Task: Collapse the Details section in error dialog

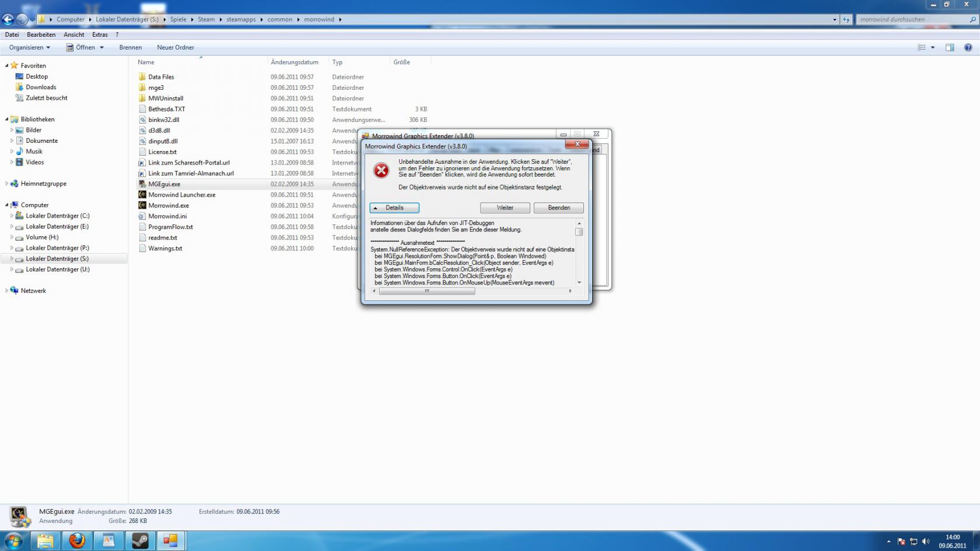Action: tap(394, 208)
